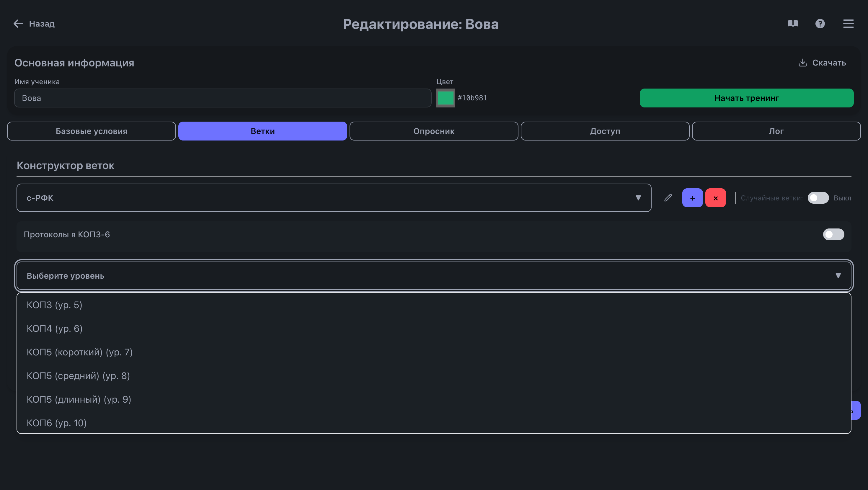Viewport: 868px width, 490px height.
Task: Go to the Лог tab
Action: 776,131
